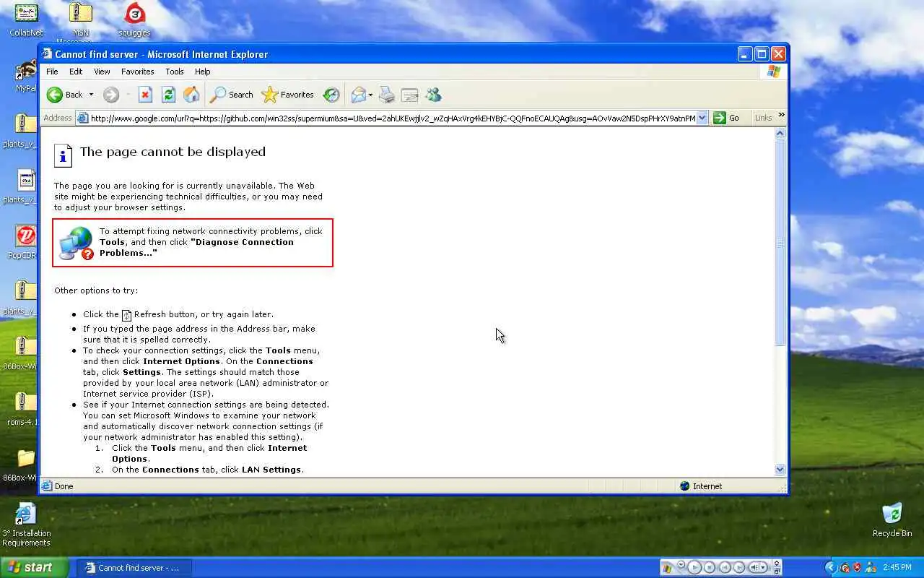Expand the Address bar dropdown list

click(702, 118)
